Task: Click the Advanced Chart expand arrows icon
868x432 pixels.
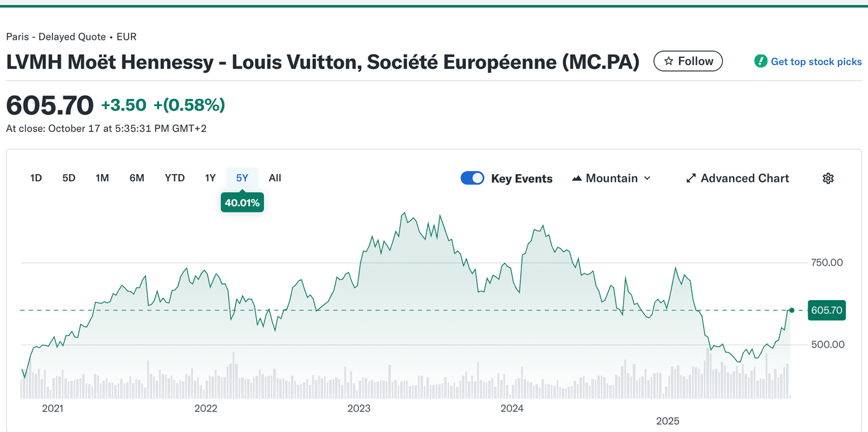Action: click(x=691, y=178)
